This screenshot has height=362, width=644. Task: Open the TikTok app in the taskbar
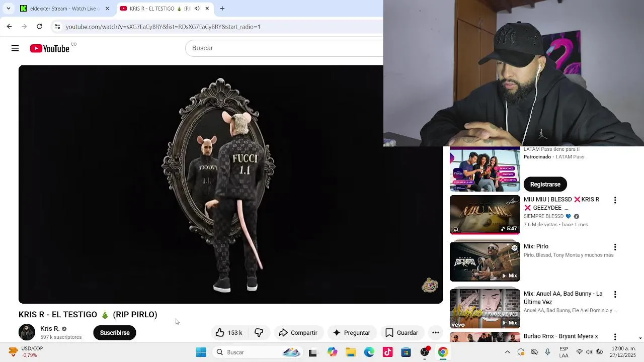click(x=387, y=352)
